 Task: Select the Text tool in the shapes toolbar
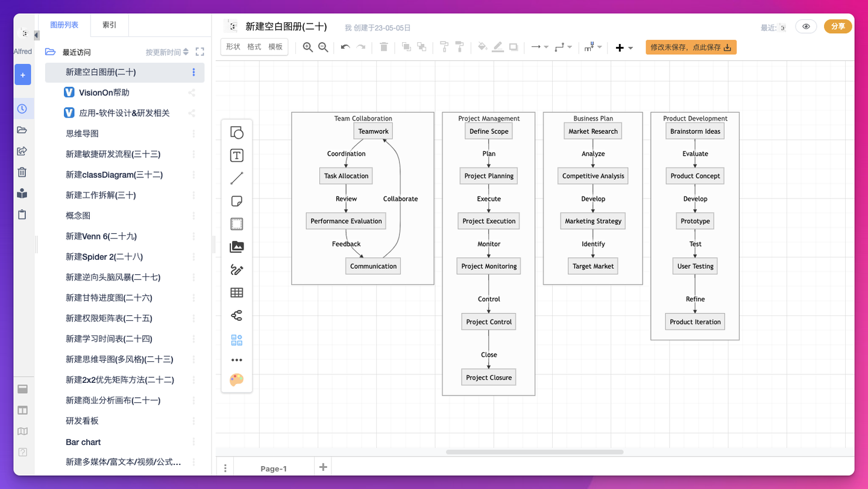237,155
